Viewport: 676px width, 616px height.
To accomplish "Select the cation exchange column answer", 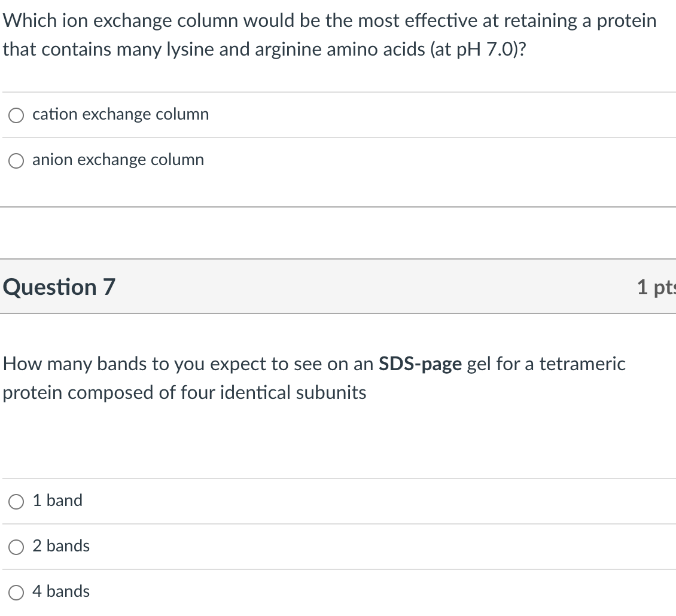I will (16, 115).
